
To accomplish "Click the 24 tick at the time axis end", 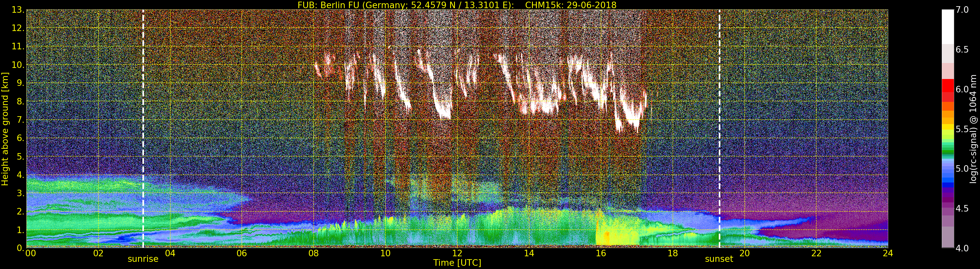I will pos(888,253).
